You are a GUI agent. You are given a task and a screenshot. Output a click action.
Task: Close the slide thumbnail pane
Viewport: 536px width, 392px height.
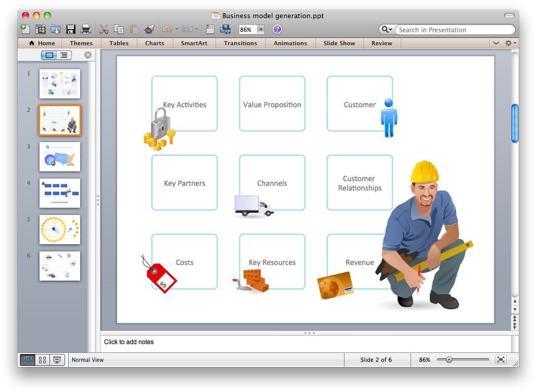coord(88,55)
